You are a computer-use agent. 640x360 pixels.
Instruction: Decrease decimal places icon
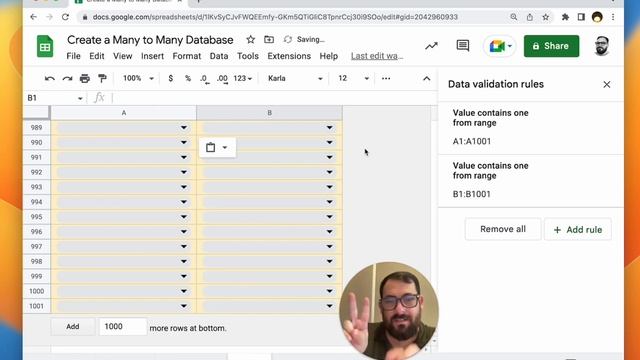coord(204,79)
